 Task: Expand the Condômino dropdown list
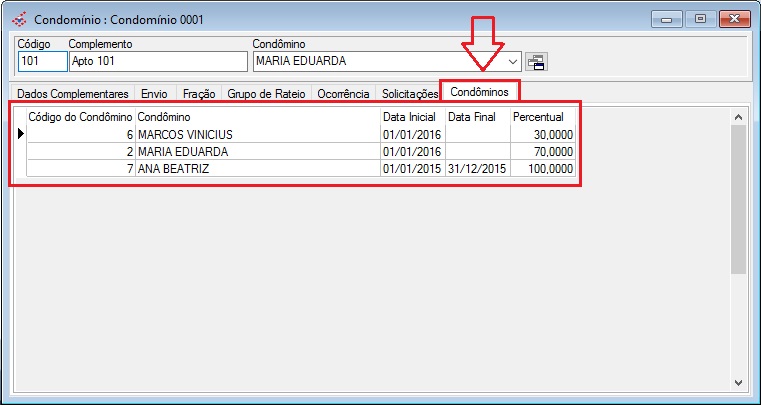513,62
